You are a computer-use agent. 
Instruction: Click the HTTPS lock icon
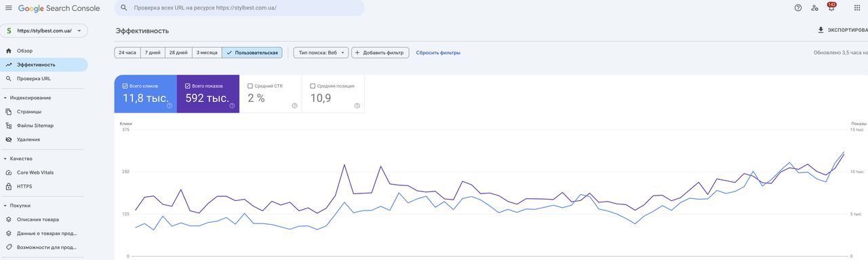pos(9,186)
